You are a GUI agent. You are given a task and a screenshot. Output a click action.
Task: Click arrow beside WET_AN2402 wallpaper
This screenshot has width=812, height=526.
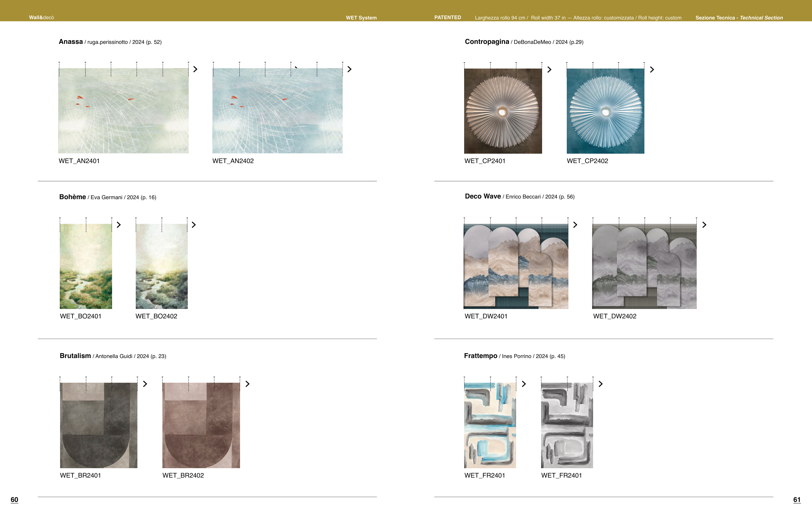(x=349, y=69)
